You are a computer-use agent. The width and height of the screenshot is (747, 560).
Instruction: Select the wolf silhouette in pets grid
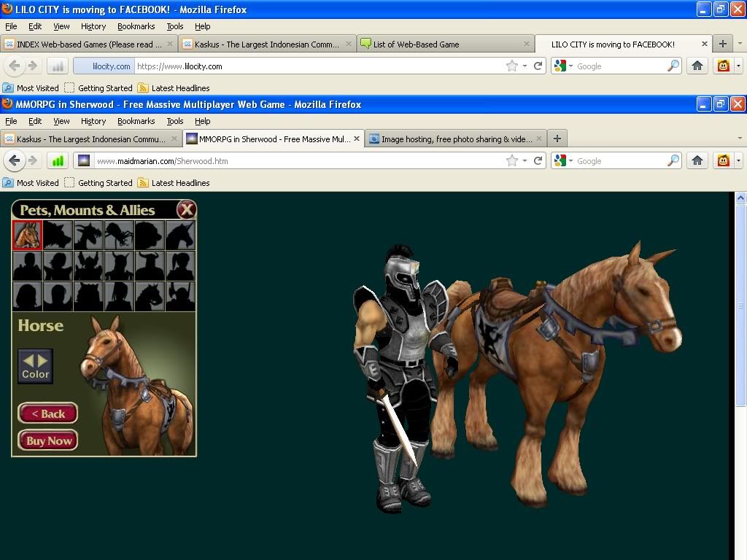click(x=58, y=235)
